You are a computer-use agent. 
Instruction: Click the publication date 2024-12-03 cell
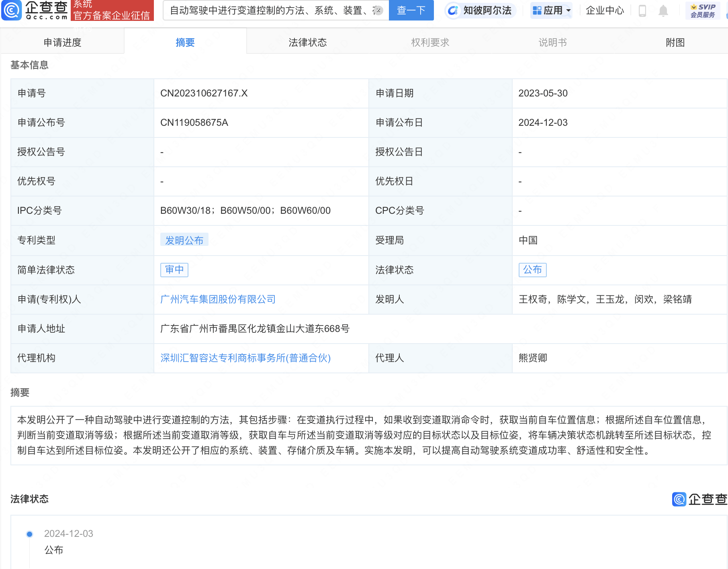[543, 123]
